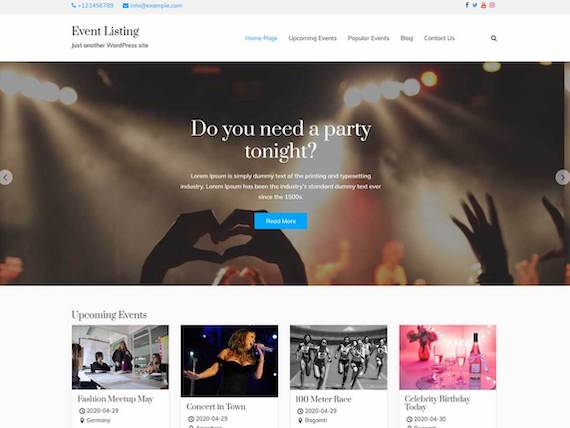Open the Contact Us menu item
Screen dimensions: 570x428
click(439, 38)
